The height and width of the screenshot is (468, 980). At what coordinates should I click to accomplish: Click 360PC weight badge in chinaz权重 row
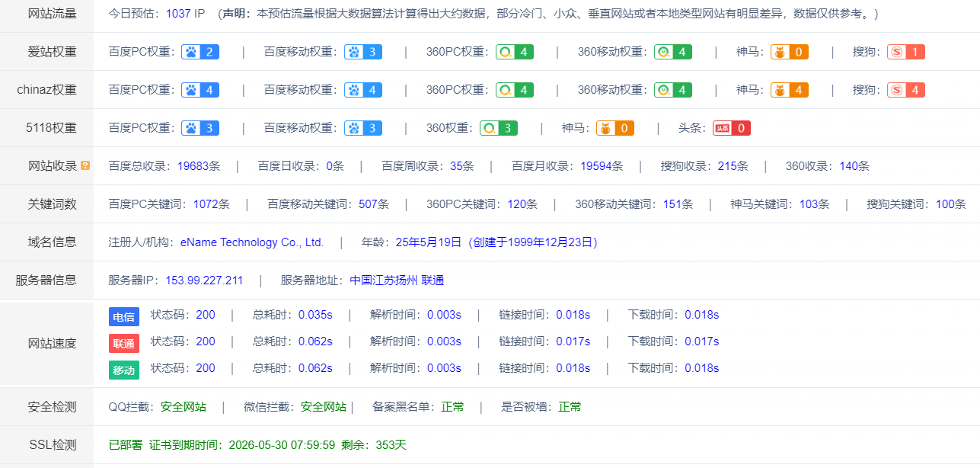pos(515,90)
